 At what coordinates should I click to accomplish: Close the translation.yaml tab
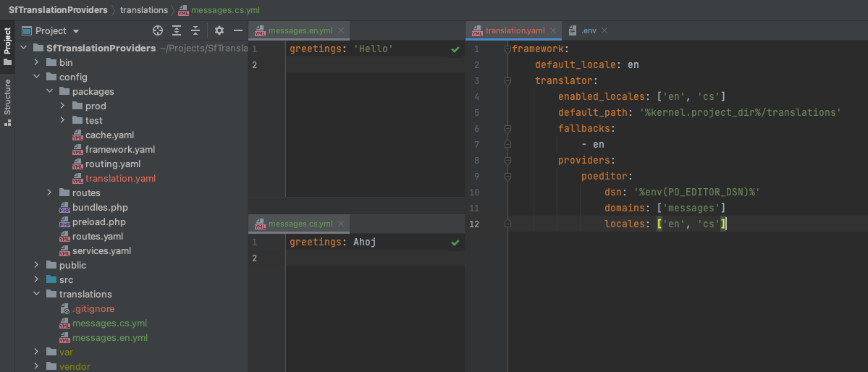552,30
